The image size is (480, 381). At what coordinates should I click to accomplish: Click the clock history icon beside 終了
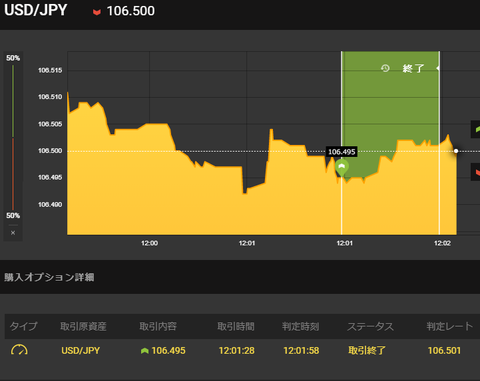click(x=385, y=68)
